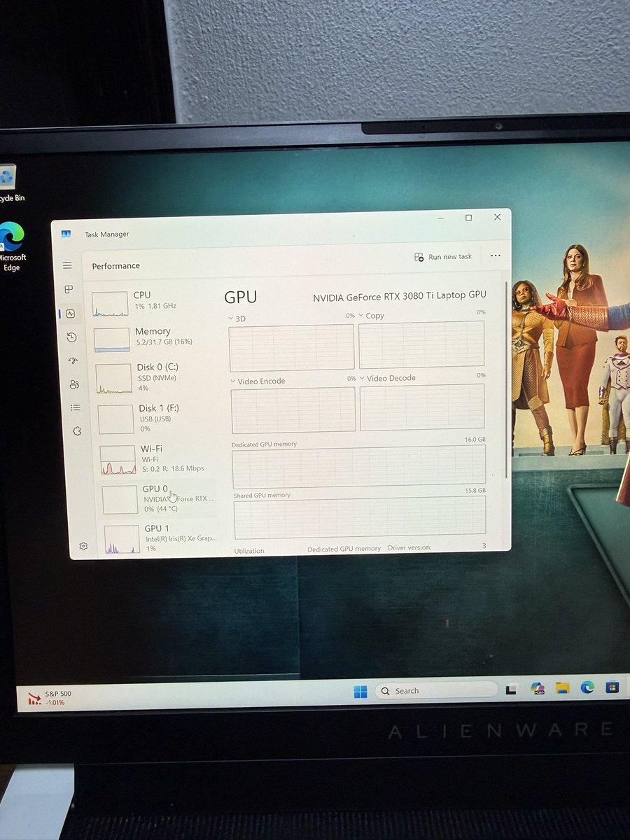Select the CPU performance item
The image size is (630, 840).
coord(150,302)
